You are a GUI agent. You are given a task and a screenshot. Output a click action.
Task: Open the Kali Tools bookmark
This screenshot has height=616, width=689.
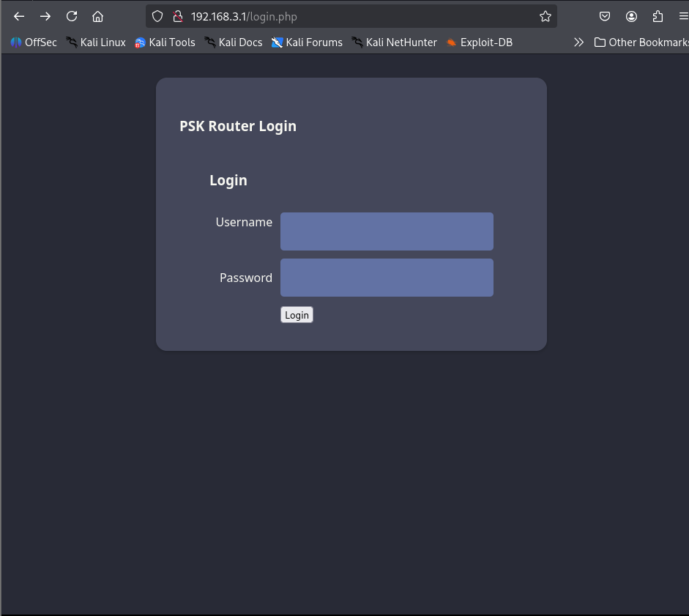165,42
